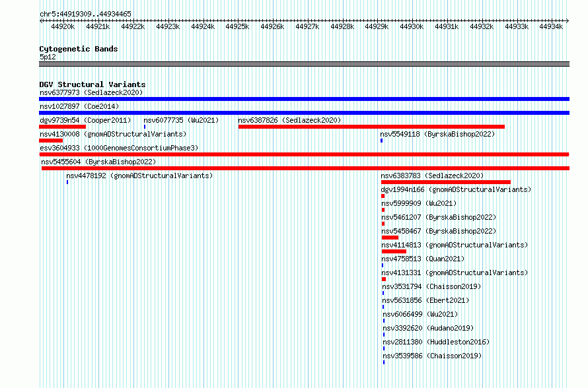
Task: Click the gray 5p12 cytoband bar
Action: click(304, 64)
